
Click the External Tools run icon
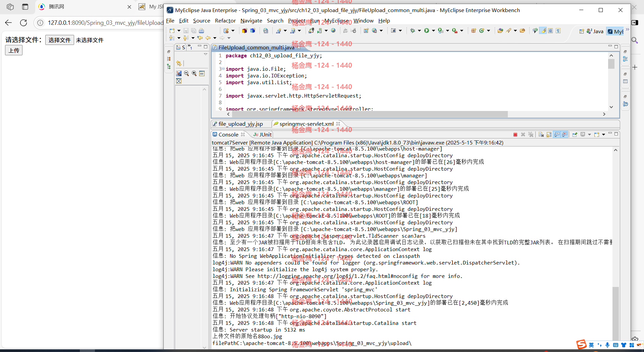tap(455, 31)
